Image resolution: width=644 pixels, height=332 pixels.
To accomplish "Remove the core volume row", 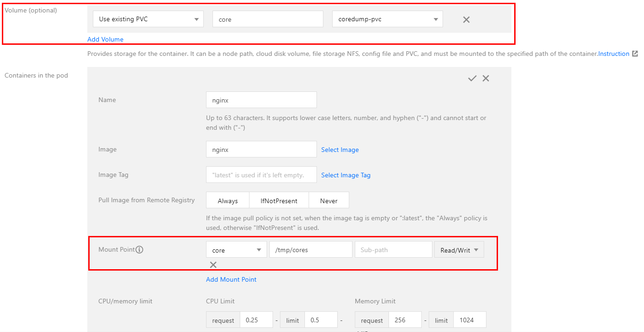I will click(466, 19).
